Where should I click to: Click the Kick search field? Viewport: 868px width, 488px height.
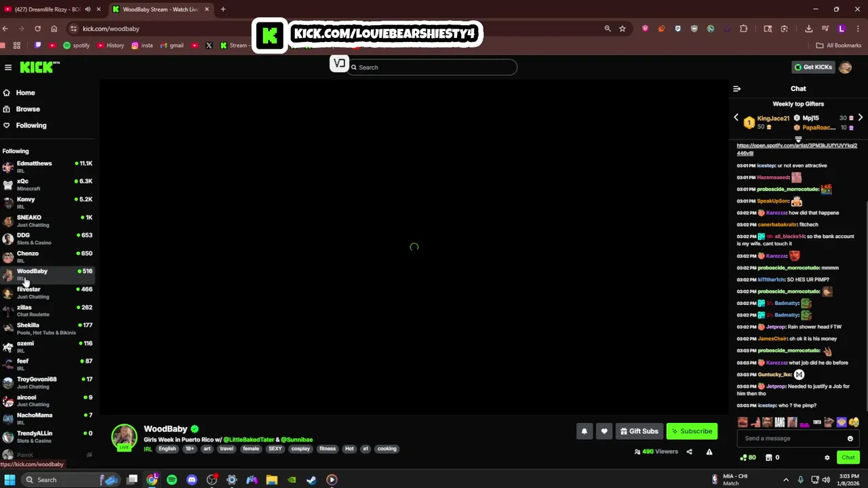coord(433,67)
